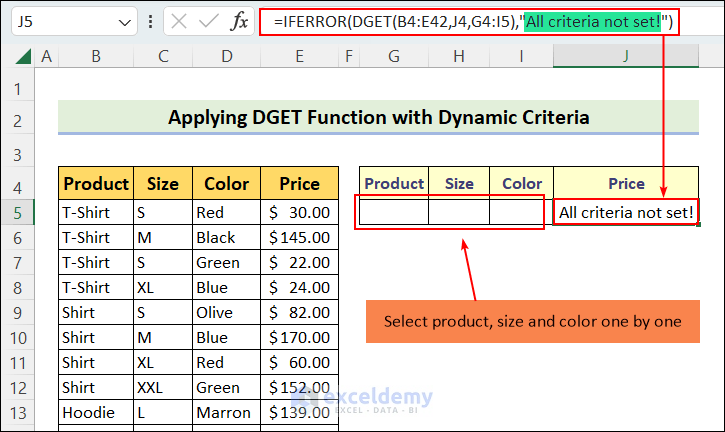725x432 pixels.
Task: Click cell showing All criteria not set!
Action: 626,212
